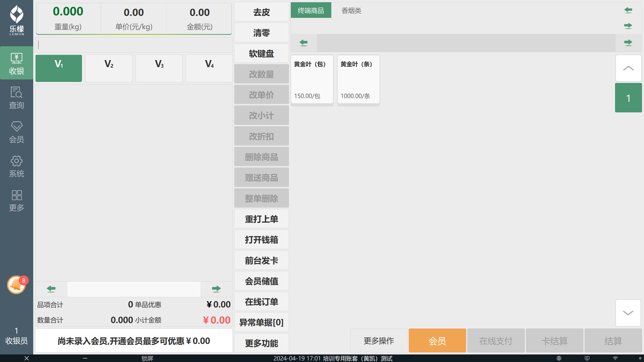
Task: Click the member promo banner 尚未录入会员
Action: pos(134,341)
